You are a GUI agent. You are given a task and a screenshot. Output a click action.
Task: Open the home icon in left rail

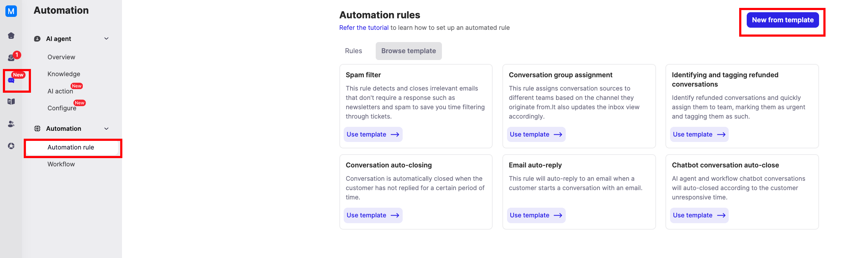[x=11, y=36]
